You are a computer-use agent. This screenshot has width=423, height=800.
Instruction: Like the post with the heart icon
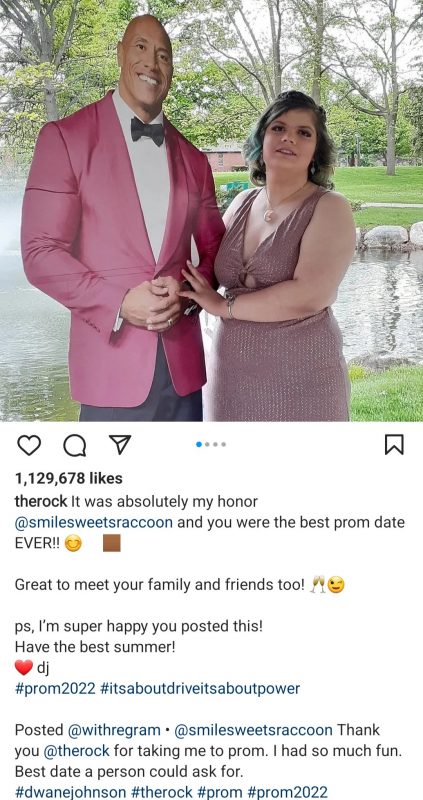[x=29, y=445]
